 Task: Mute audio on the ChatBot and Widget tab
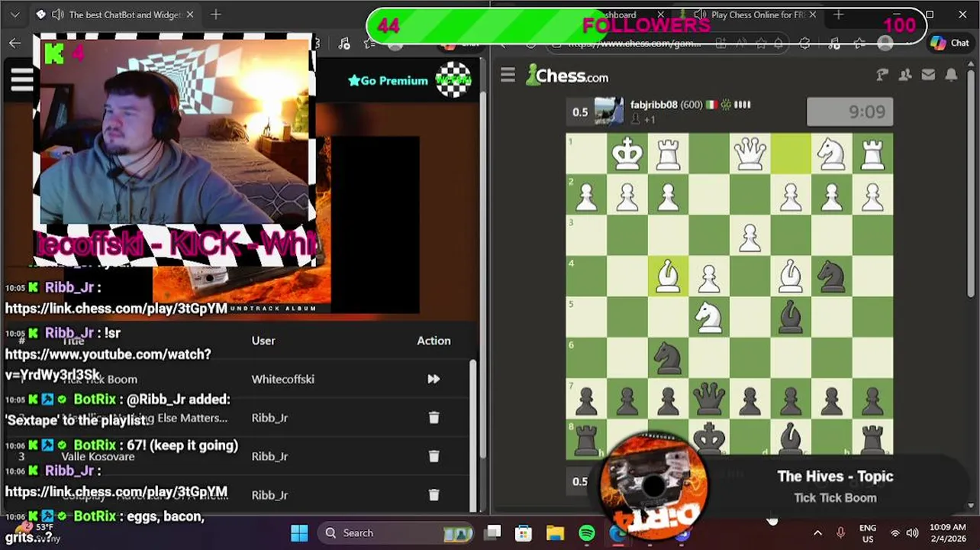tap(56, 15)
